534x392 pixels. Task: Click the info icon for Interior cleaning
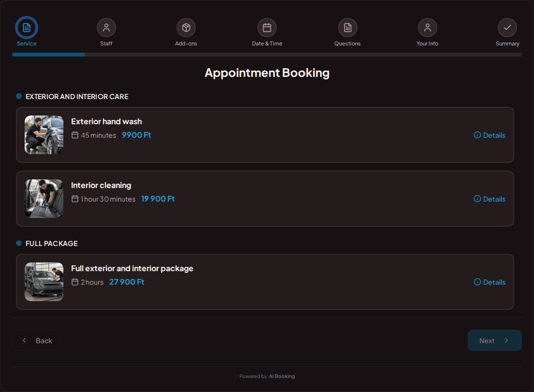click(x=477, y=199)
